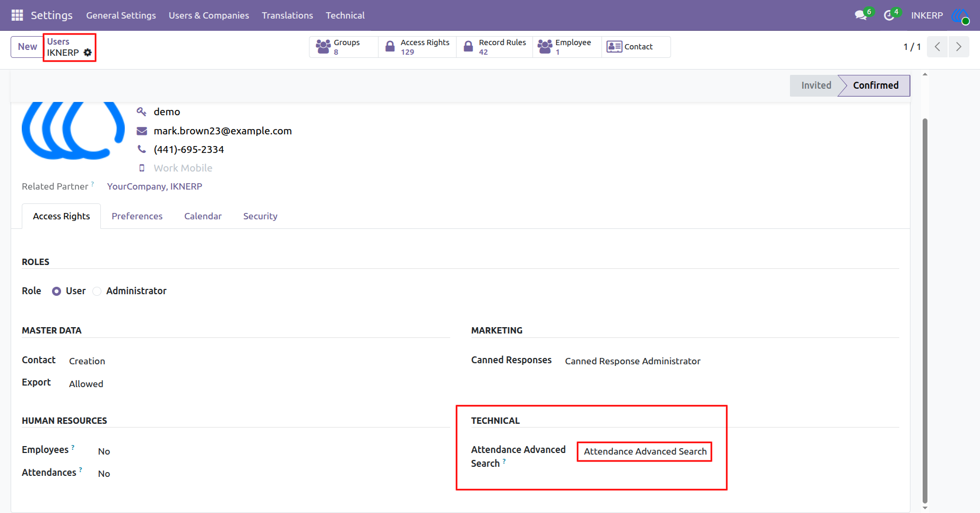Open the General Settings menu

tap(121, 15)
